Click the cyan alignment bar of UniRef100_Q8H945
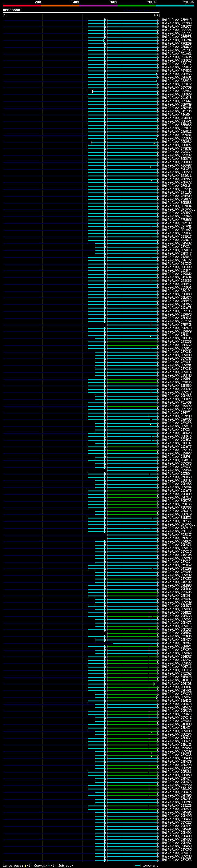Screen dimensions: 197x868 (132, 20)
